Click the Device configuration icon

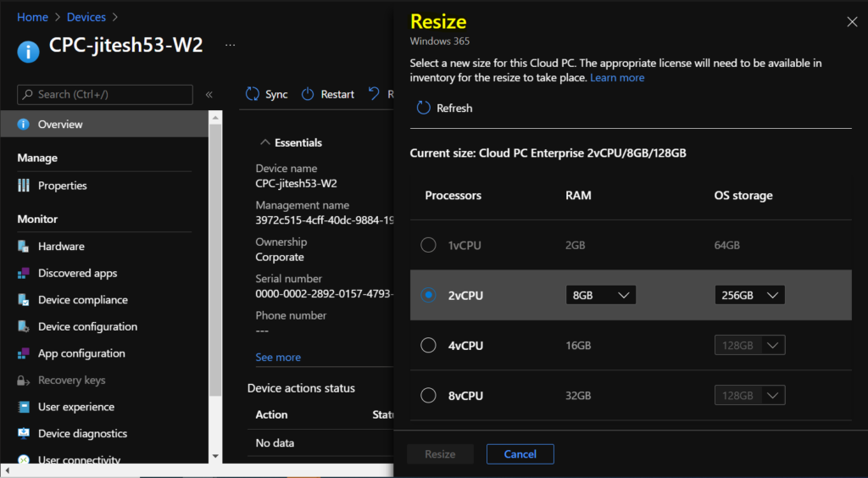click(x=23, y=326)
